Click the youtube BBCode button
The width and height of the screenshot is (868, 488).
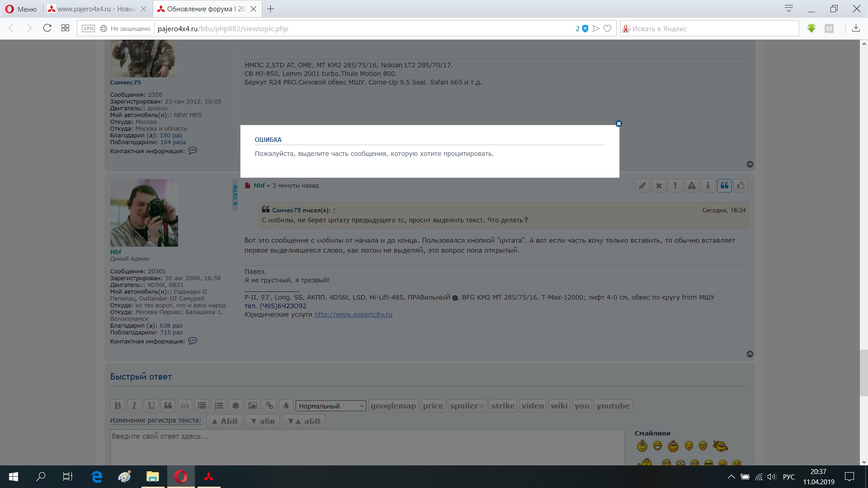(613, 406)
